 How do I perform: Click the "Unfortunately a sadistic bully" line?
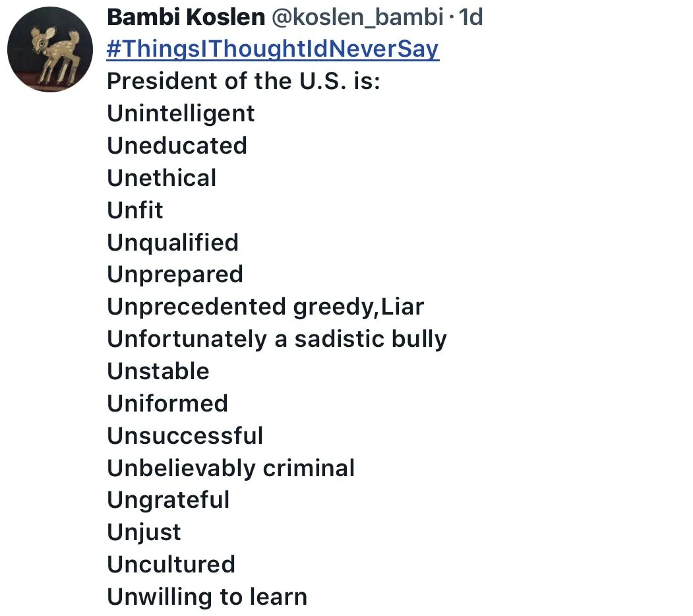(x=277, y=339)
